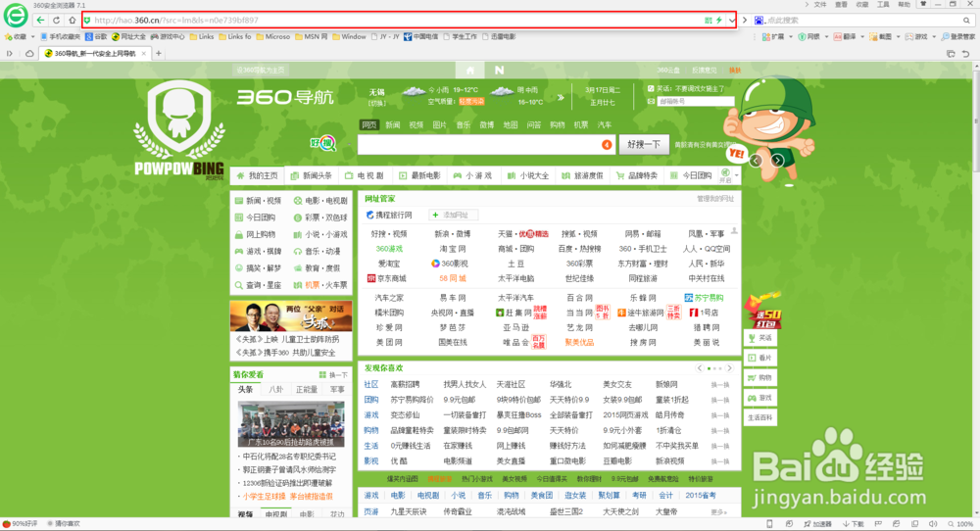The height and width of the screenshot is (531, 980).
Task: Switch to the 新闻头条 nav tab
Action: point(311,175)
